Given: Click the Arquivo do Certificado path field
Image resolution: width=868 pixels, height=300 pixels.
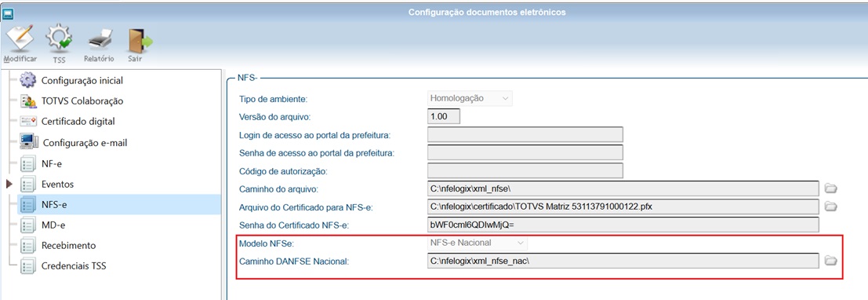Looking at the screenshot, I should pyautogui.click(x=623, y=207).
